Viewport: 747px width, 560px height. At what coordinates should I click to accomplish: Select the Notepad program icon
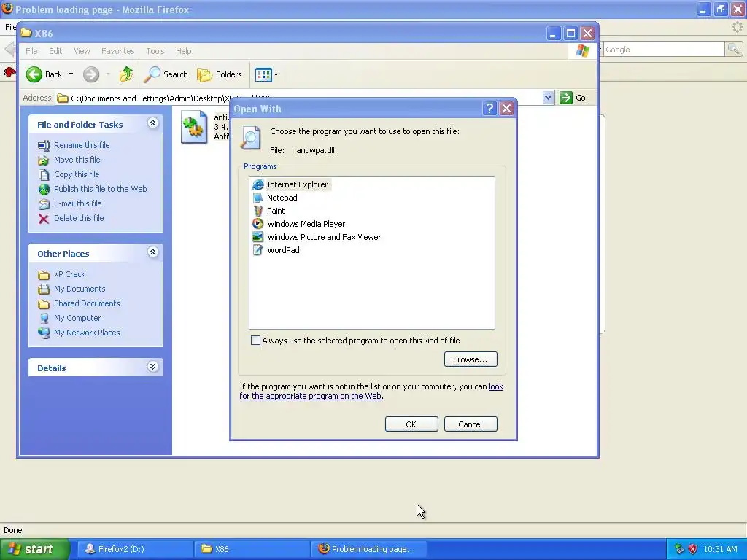click(258, 198)
